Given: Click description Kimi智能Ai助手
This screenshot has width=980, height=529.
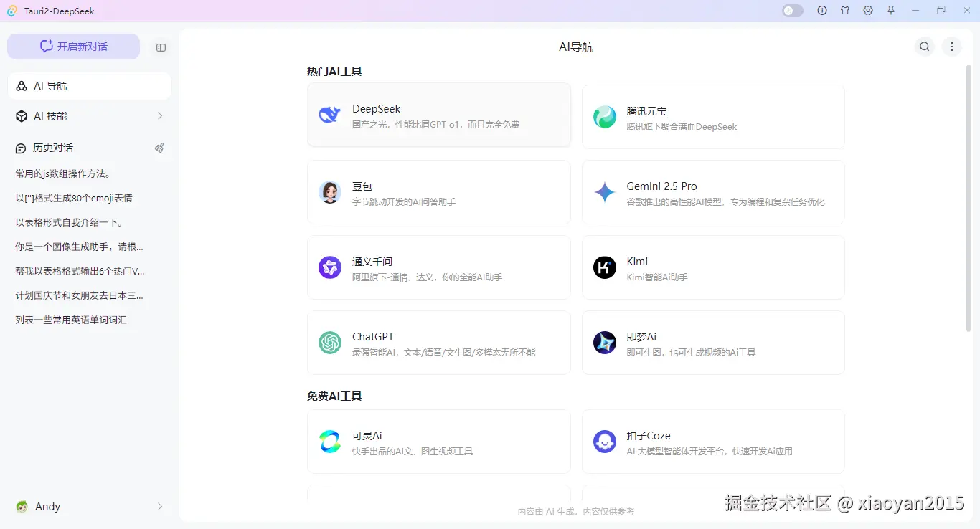Looking at the screenshot, I should coord(657,277).
